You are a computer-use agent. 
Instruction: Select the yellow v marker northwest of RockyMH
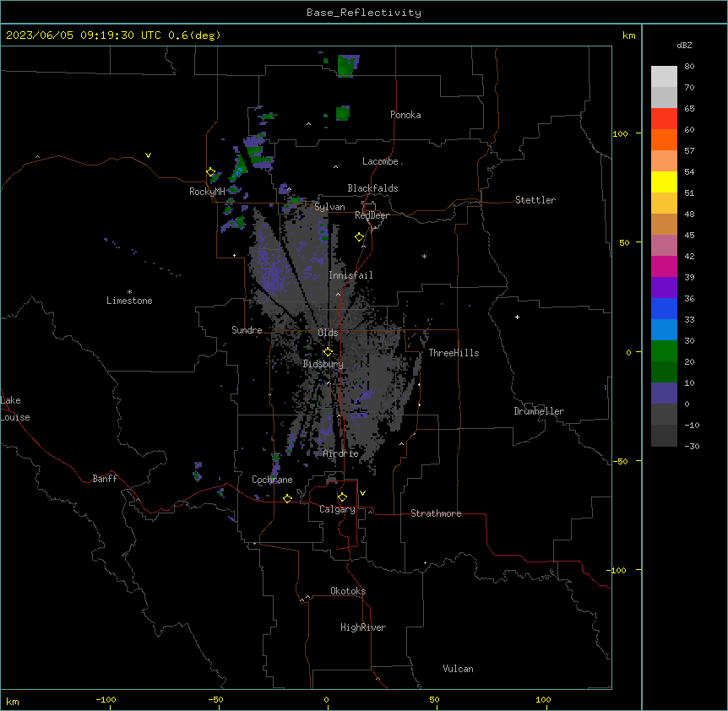pyautogui.click(x=148, y=155)
